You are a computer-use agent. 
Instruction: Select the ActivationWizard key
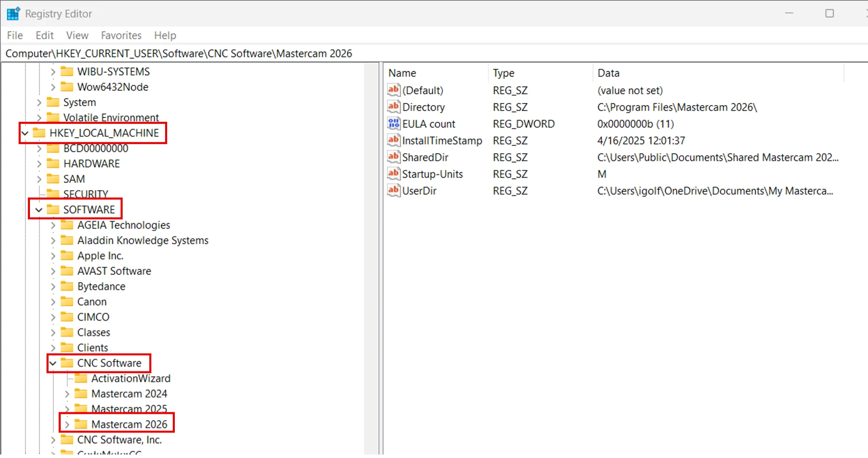[x=131, y=379]
